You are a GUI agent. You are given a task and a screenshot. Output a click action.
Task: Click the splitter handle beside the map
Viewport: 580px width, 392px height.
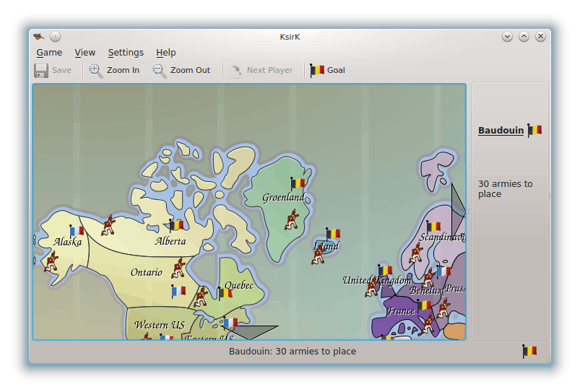469,212
